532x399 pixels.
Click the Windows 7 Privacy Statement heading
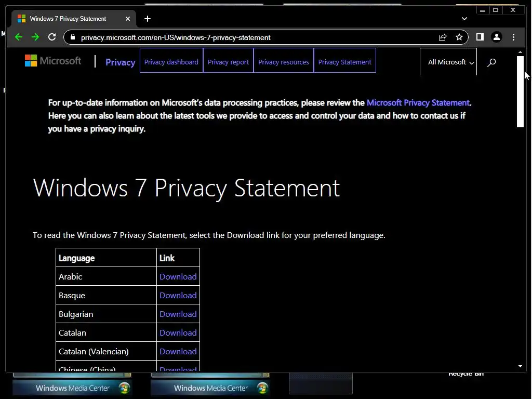click(187, 188)
